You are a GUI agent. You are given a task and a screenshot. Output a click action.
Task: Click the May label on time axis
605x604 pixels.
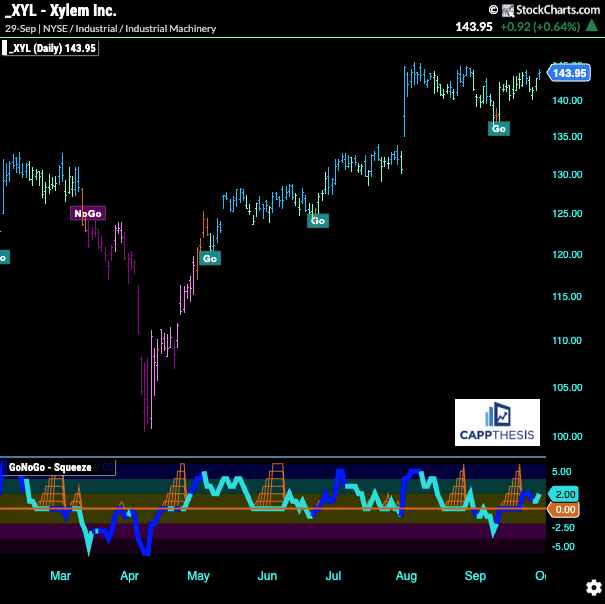198,576
